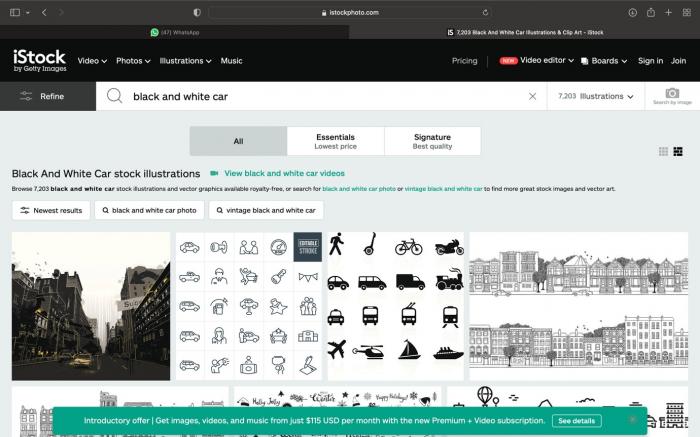Click the istockphoto.com address bar

[x=350, y=12]
